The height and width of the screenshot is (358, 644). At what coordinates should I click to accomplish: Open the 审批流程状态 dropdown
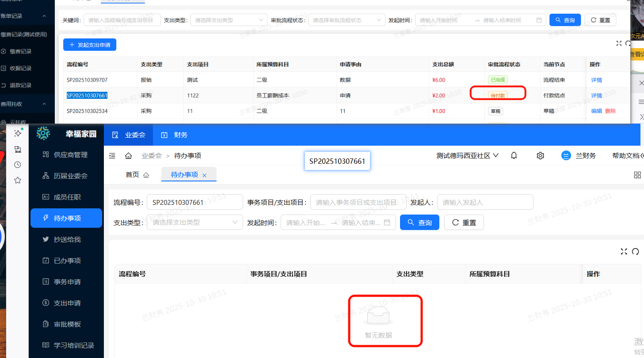tap(347, 20)
